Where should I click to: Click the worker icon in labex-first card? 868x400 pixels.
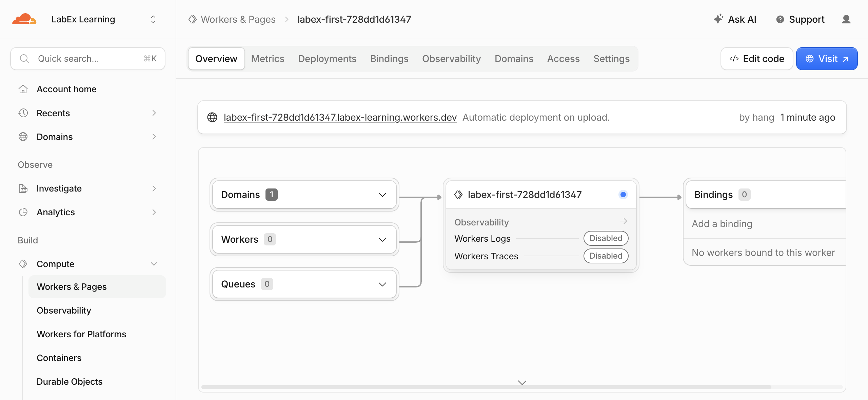pyautogui.click(x=458, y=195)
